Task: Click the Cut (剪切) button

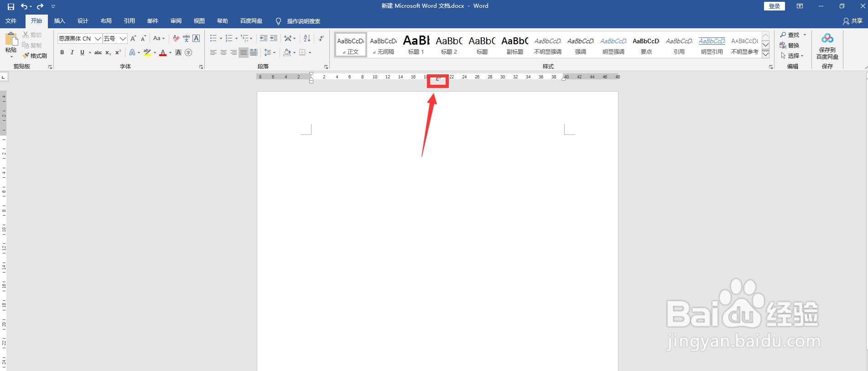Action: point(32,35)
